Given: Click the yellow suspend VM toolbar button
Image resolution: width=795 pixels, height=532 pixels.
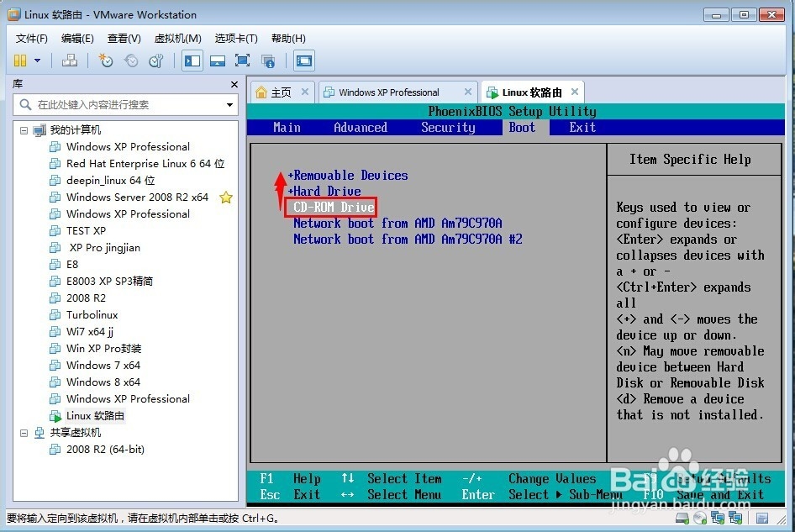Looking at the screenshot, I should [20, 61].
